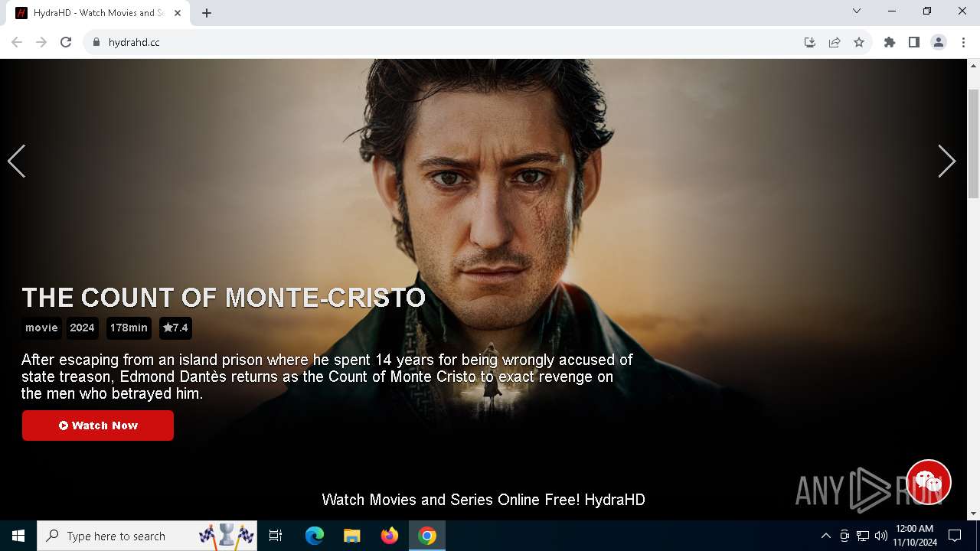Open the Windows Start menu

18,536
